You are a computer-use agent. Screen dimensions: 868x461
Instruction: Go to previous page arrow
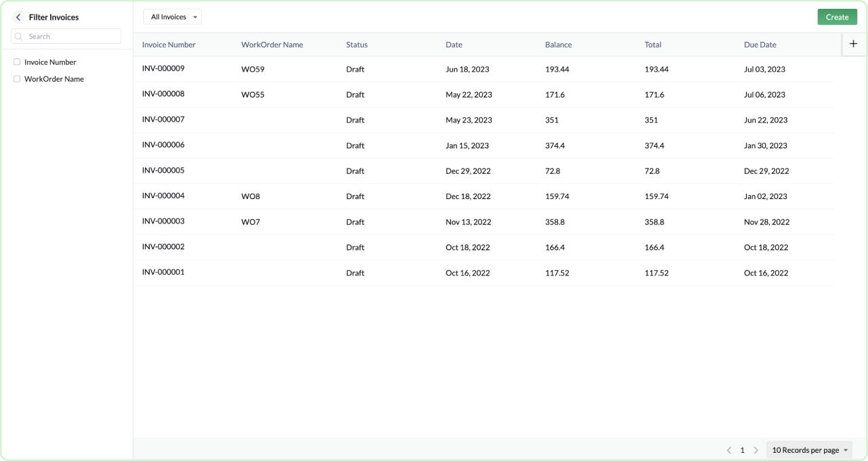[x=729, y=450]
